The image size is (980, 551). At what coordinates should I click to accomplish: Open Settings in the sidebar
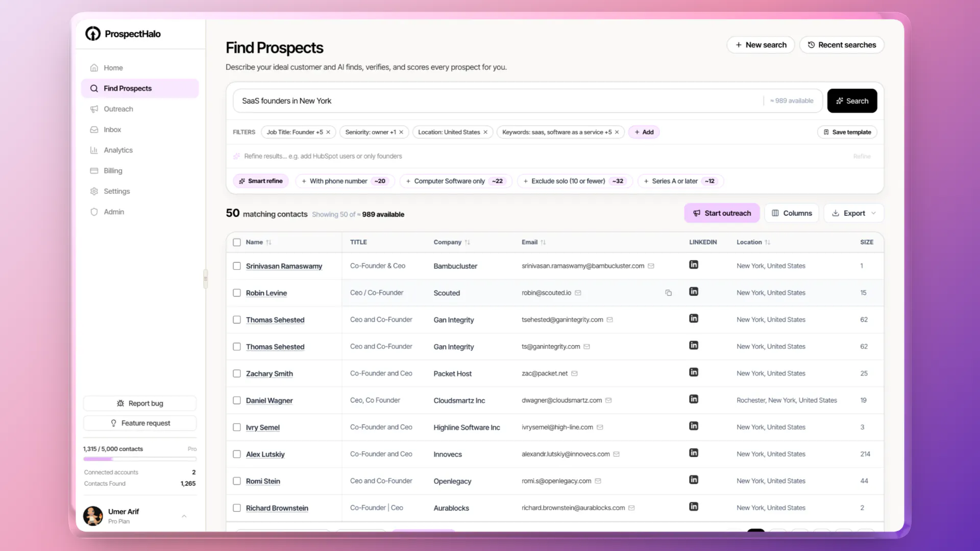140,191
